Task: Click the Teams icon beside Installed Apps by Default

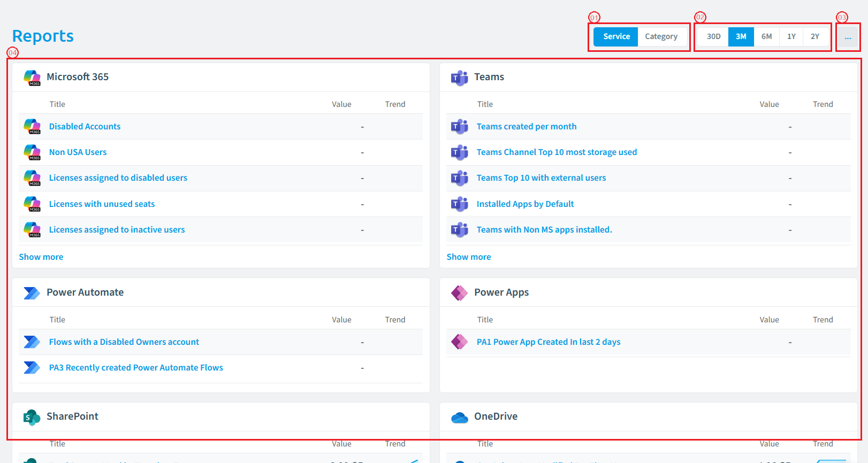Action: click(460, 204)
